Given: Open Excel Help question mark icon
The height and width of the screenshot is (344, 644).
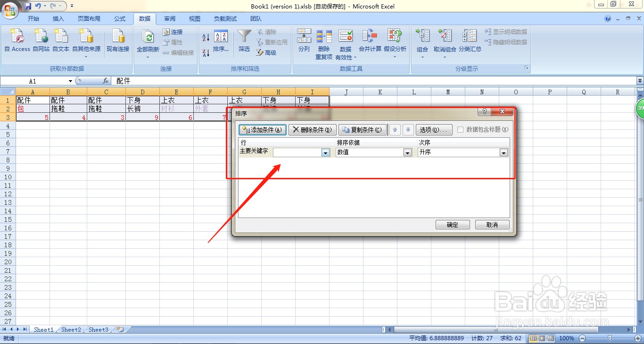Looking at the screenshot, I should coord(608,19).
